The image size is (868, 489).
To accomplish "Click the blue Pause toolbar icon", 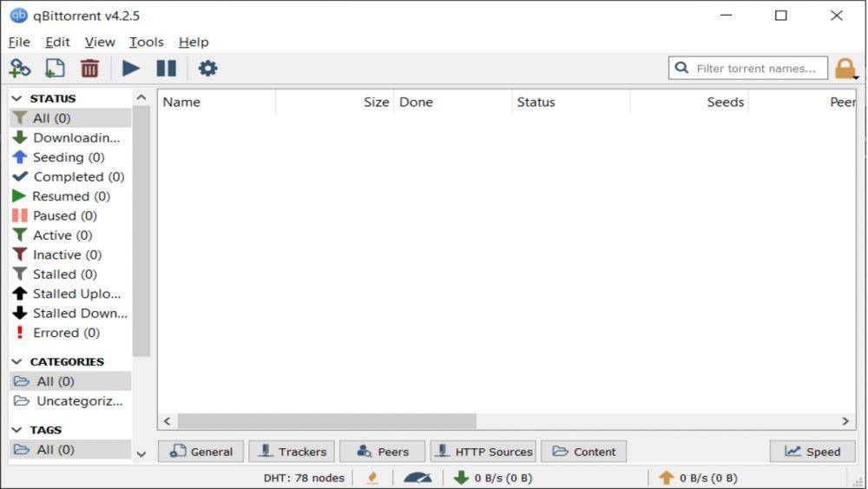I will 166,69.
